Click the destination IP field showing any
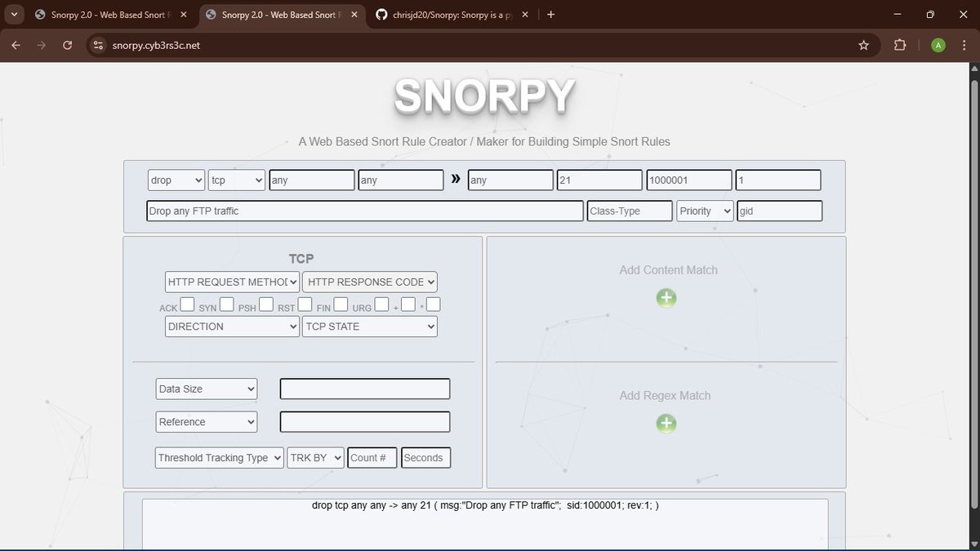Screen dimensions: 980x551 coord(511,180)
